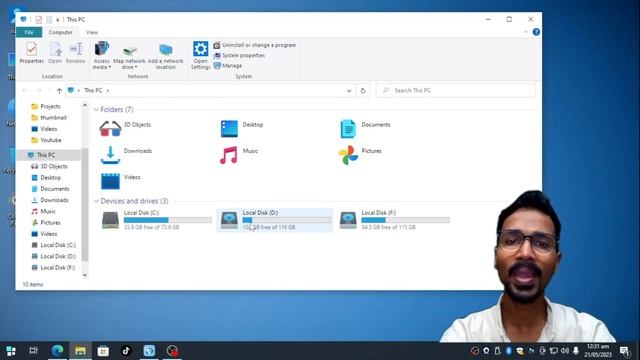The image size is (640, 360).
Task: Click the taskbar clock
Action: [598, 351]
